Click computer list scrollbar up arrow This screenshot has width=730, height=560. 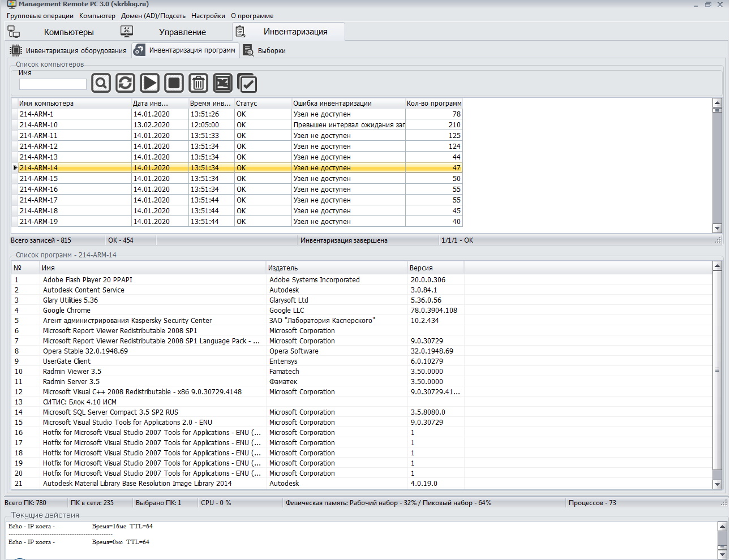(x=717, y=103)
